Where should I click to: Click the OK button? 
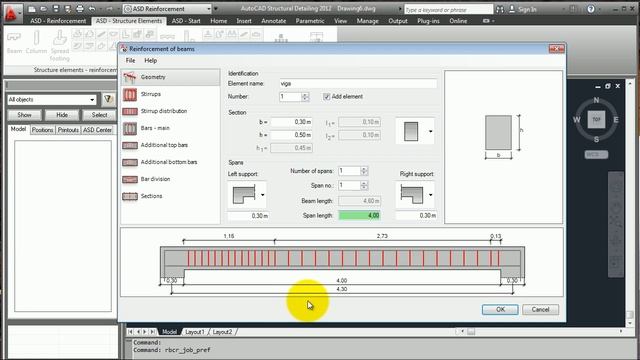pyautogui.click(x=500, y=309)
